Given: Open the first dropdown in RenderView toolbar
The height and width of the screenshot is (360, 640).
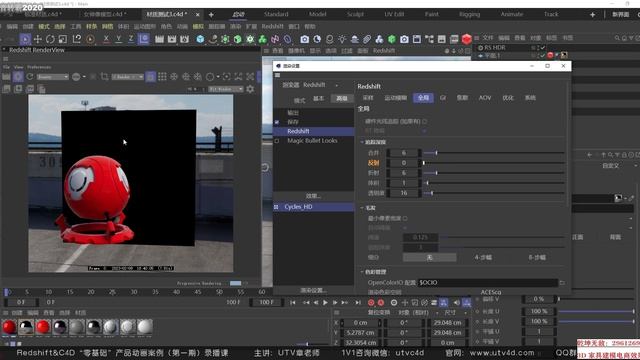Looking at the screenshot, I should (x=53, y=77).
